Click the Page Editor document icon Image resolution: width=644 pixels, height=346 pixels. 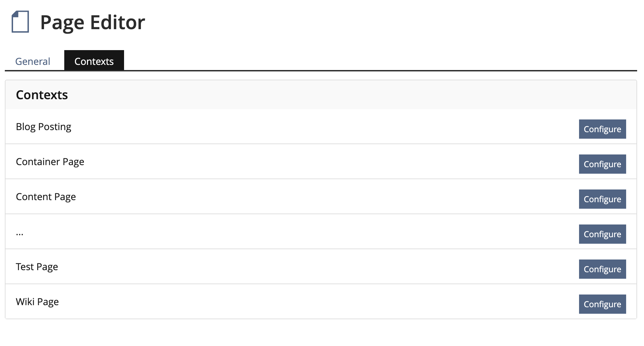pos(20,22)
